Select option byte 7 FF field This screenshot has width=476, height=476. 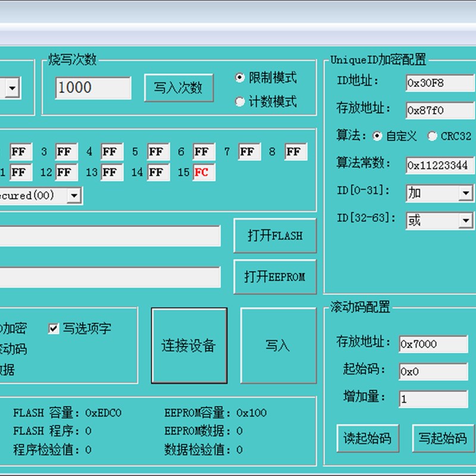pos(249,152)
